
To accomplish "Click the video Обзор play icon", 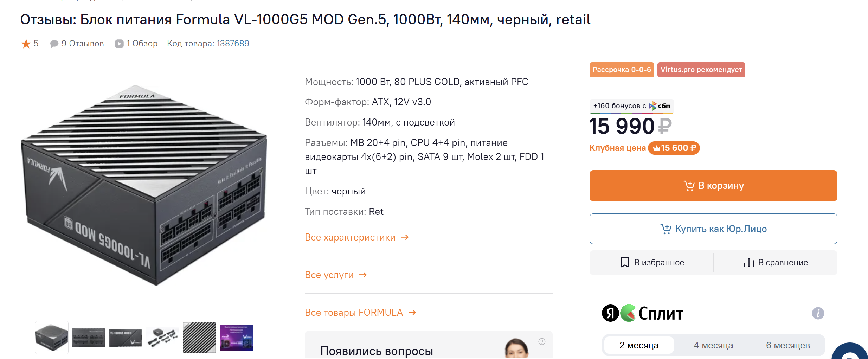I will [119, 44].
